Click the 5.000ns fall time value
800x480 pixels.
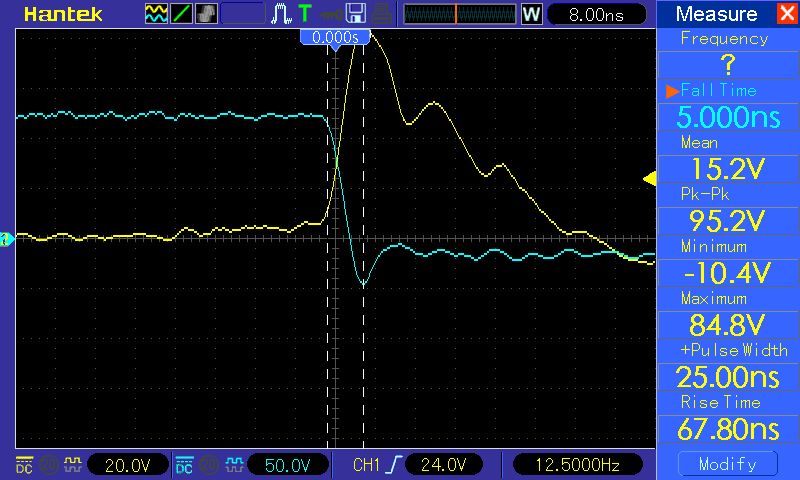(728, 117)
